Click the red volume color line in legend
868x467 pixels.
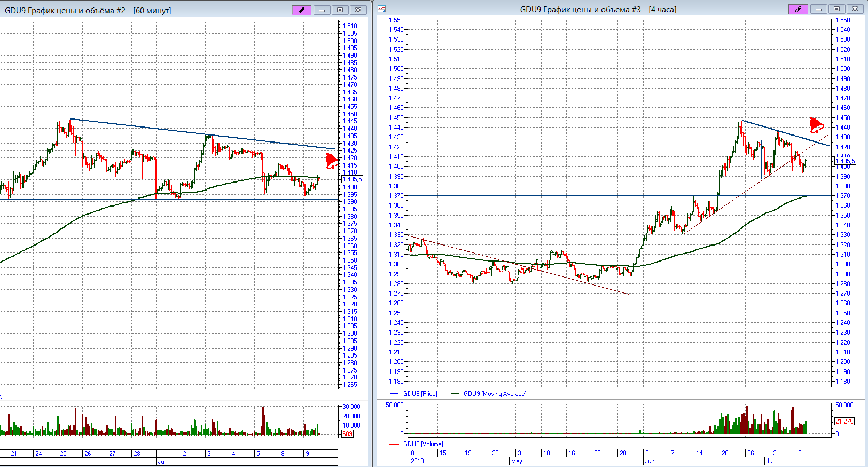395,444
